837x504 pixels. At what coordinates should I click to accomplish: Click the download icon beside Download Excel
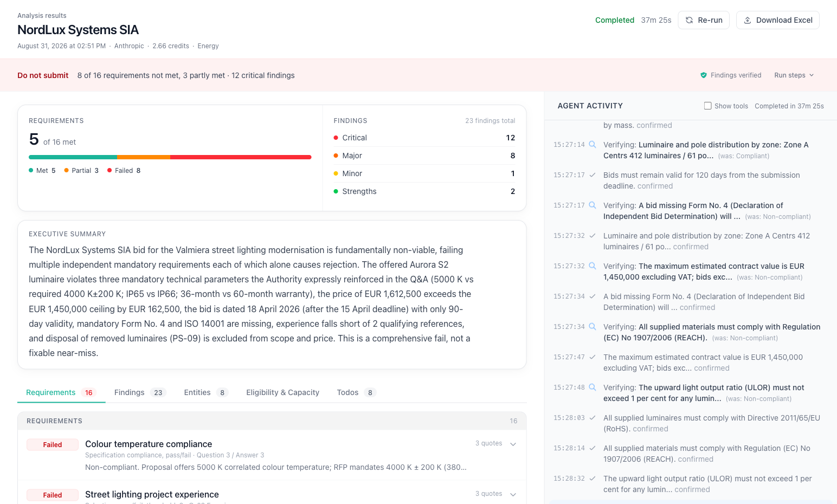pos(748,20)
